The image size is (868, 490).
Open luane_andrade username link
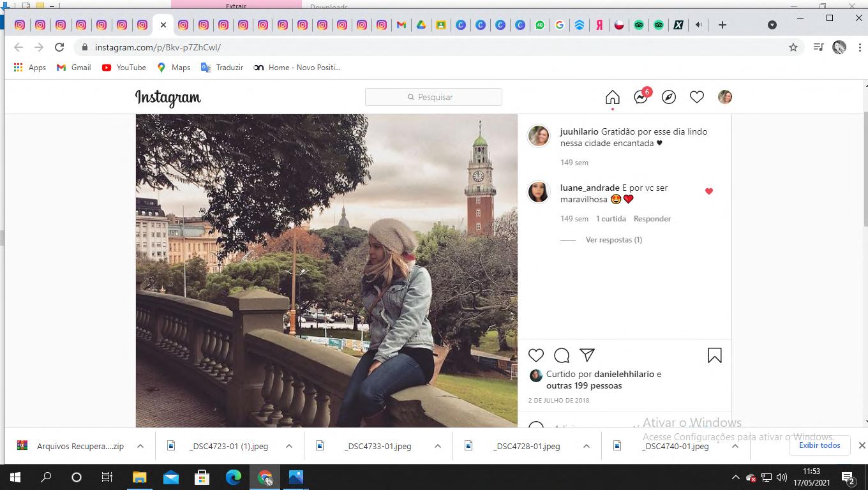[590, 188]
